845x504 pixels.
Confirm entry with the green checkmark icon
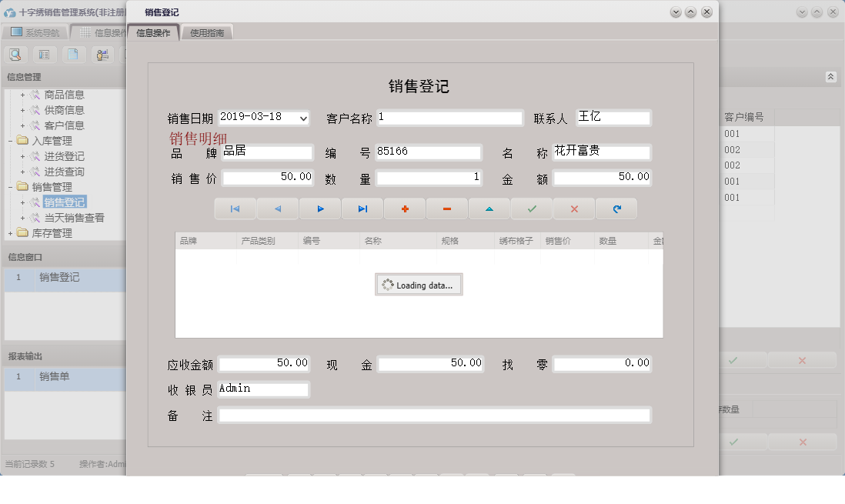pyautogui.click(x=532, y=209)
